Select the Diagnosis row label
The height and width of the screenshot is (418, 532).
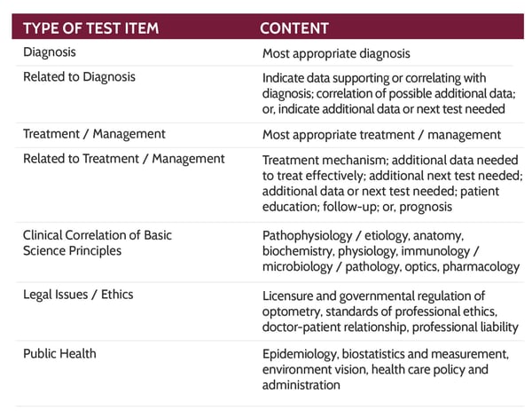(50, 52)
